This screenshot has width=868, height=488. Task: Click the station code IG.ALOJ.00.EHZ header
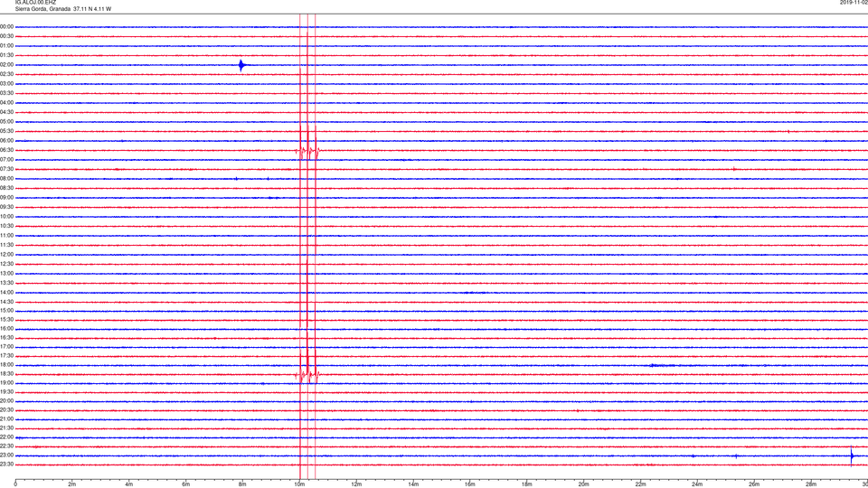click(35, 3)
